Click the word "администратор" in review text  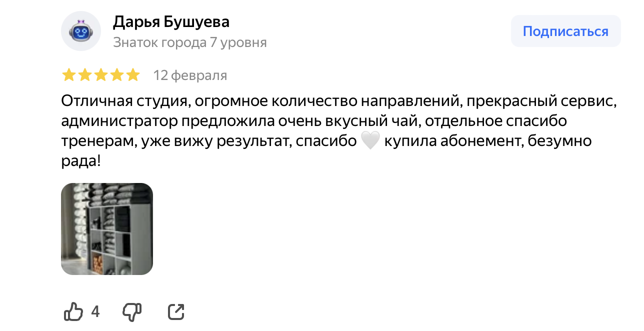pos(119,121)
